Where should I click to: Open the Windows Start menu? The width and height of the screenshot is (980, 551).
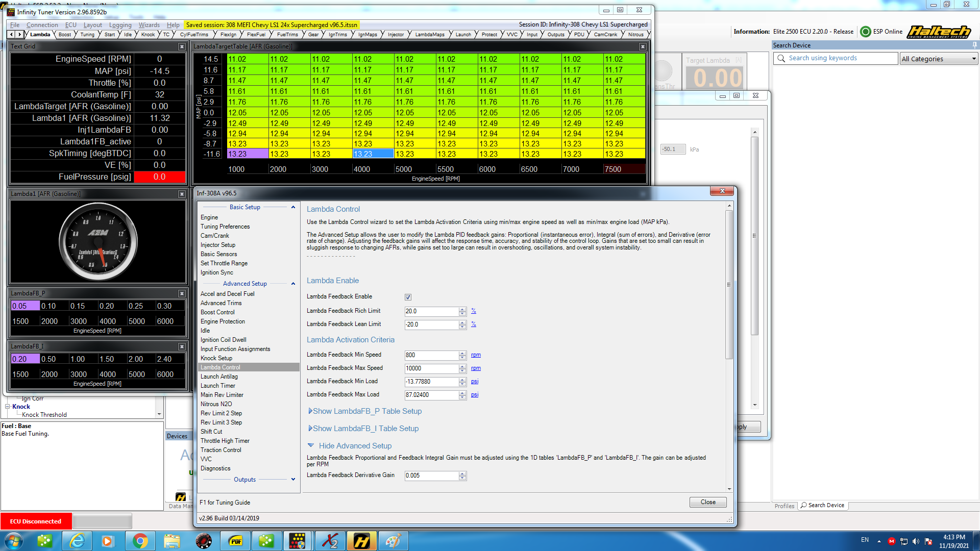point(13,541)
